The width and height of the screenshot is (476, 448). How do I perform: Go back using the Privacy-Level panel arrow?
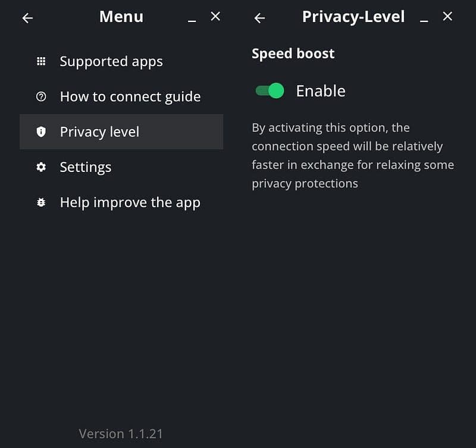[259, 18]
